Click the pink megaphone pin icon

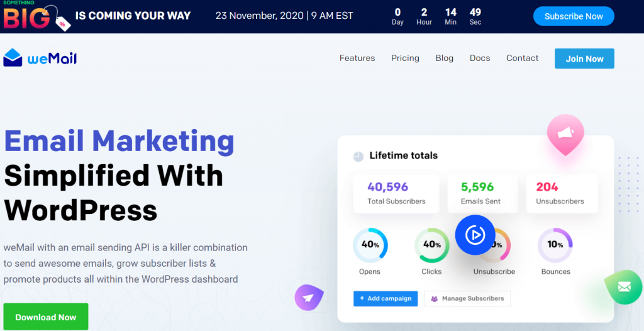565,135
